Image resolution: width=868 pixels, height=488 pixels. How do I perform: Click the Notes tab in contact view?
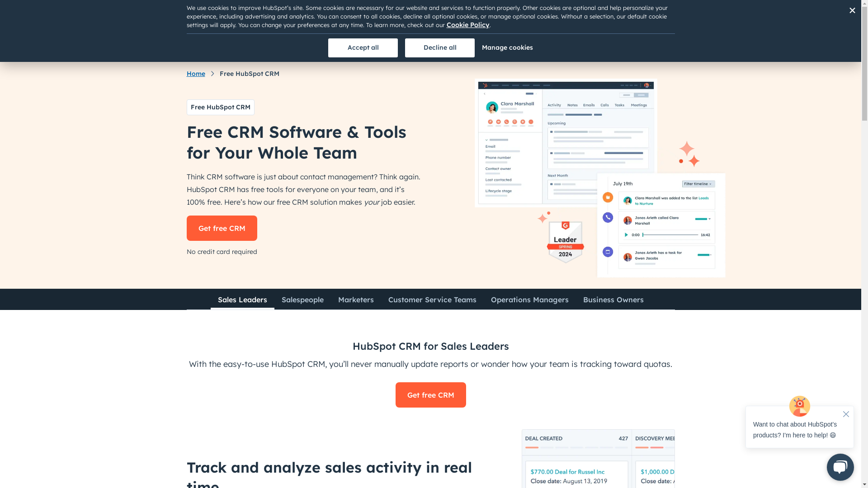point(572,105)
